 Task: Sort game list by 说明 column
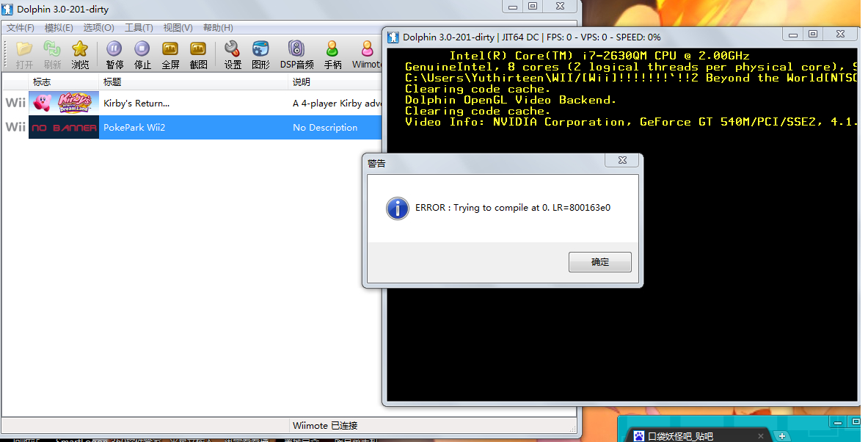336,82
